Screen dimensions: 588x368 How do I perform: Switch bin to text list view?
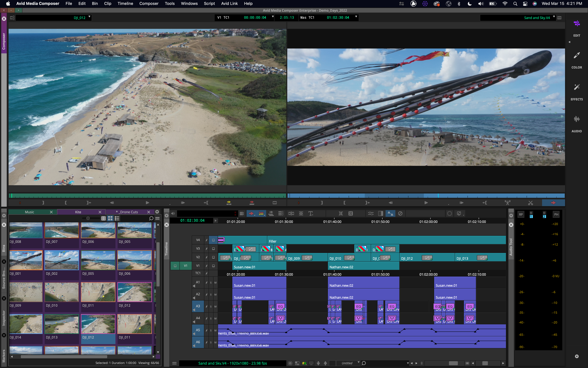(104, 218)
